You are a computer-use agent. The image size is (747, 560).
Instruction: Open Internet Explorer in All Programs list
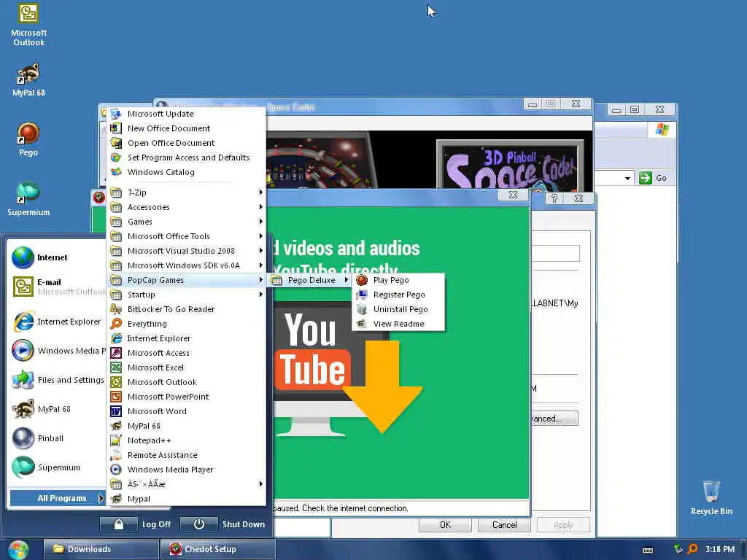coord(186,338)
